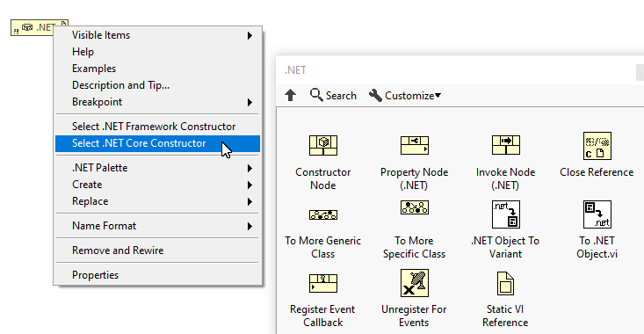
Task: Select the Unregister For Events icon
Action: [415, 283]
